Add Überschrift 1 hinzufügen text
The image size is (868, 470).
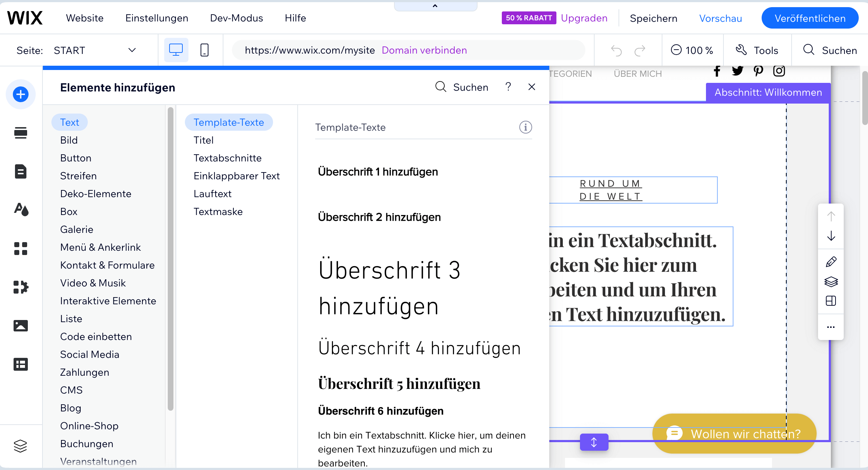[378, 172]
